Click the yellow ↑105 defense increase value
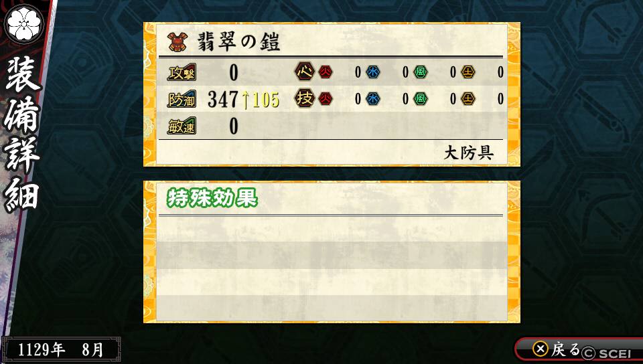 coord(261,100)
